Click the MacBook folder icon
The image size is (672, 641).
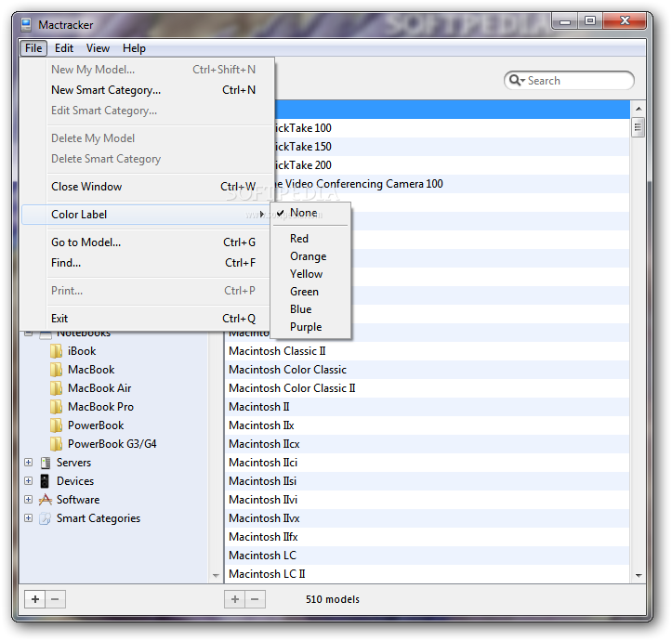click(56, 370)
